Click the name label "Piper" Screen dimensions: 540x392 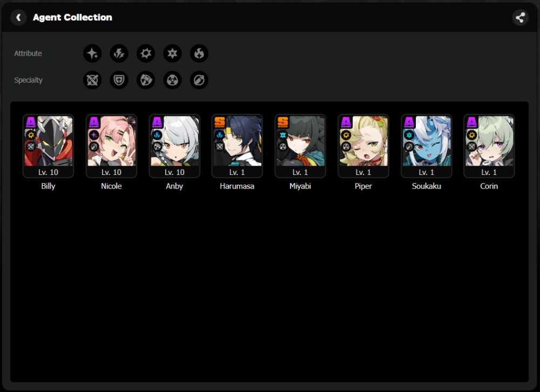[x=363, y=186]
